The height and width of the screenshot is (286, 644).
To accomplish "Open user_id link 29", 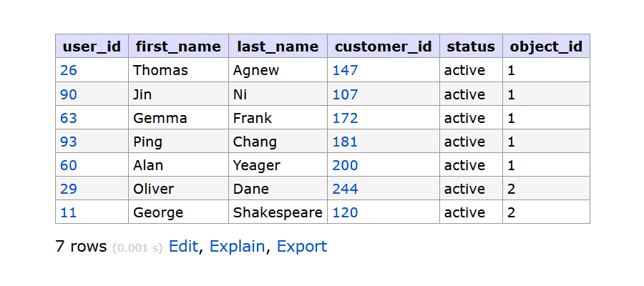I will 68,189.
